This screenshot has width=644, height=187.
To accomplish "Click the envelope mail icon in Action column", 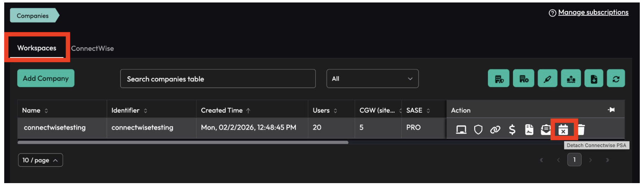I will (x=545, y=130).
